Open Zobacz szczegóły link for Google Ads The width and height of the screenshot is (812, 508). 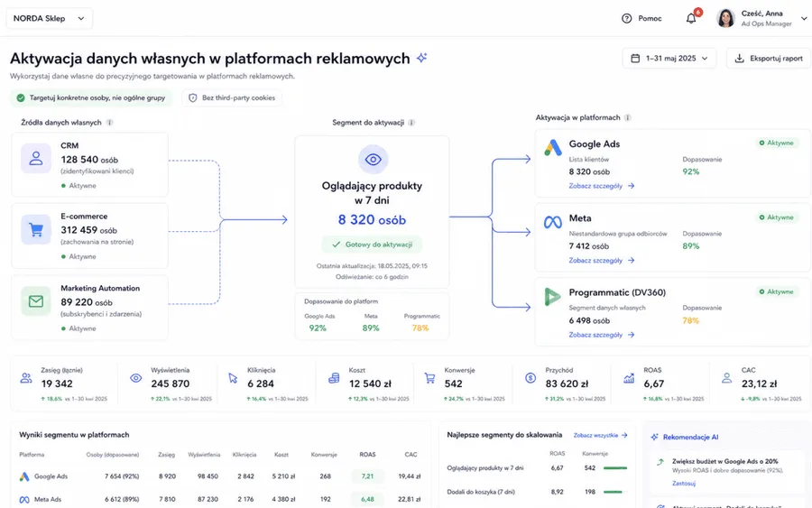(x=601, y=186)
